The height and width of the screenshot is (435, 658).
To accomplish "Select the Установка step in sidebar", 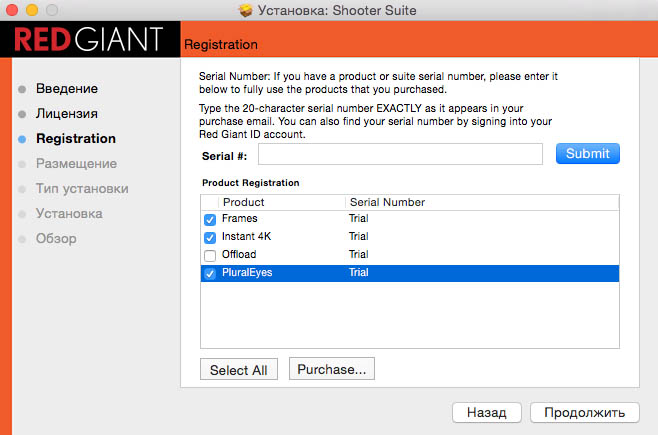I will pyautogui.click(x=69, y=214).
